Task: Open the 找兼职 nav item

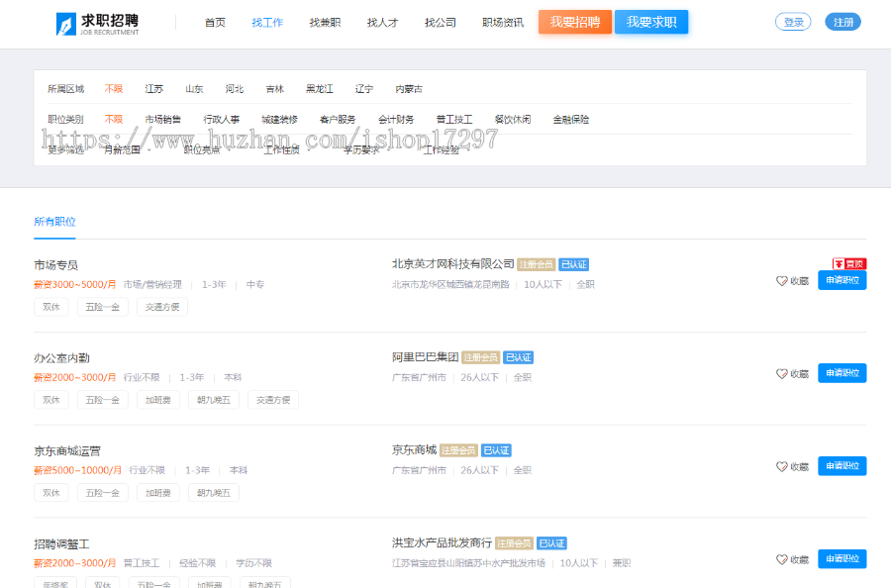Action: [x=325, y=23]
